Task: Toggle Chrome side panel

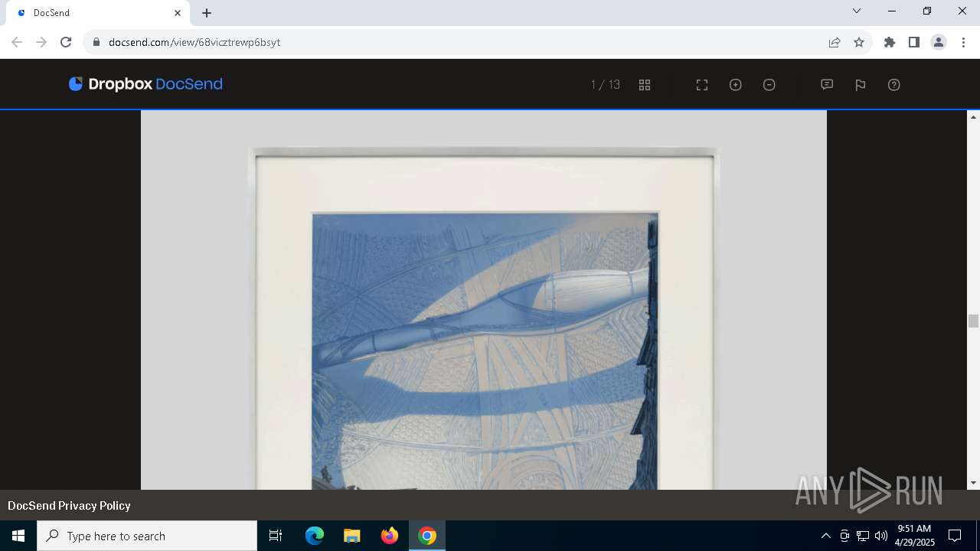Action: [914, 42]
